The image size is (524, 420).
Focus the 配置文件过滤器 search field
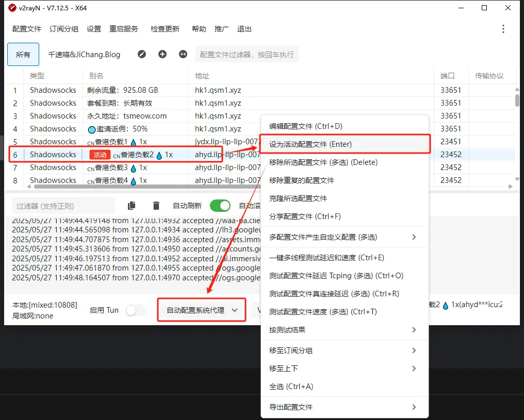coord(247,55)
